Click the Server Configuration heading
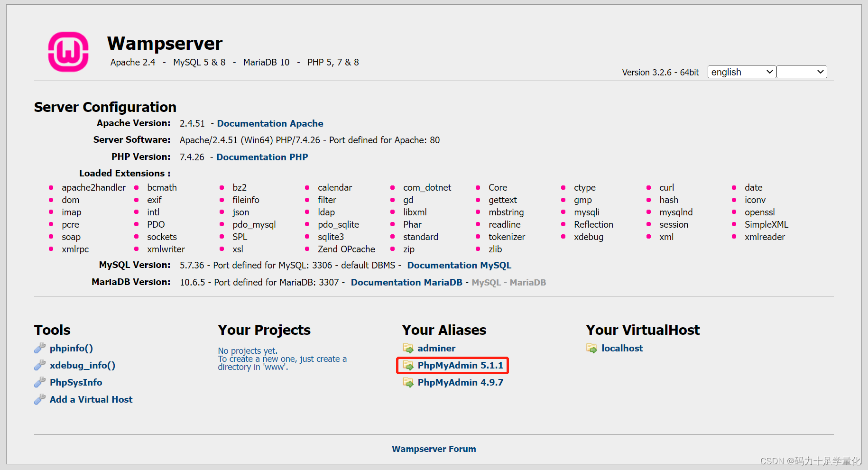Screen dimensions: 868x470 (105, 107)
